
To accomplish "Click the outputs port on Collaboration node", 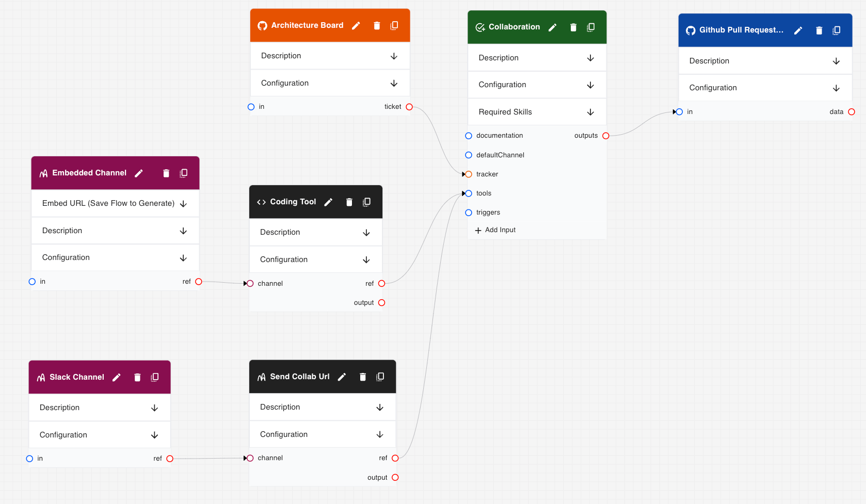I will pos(606,136).
